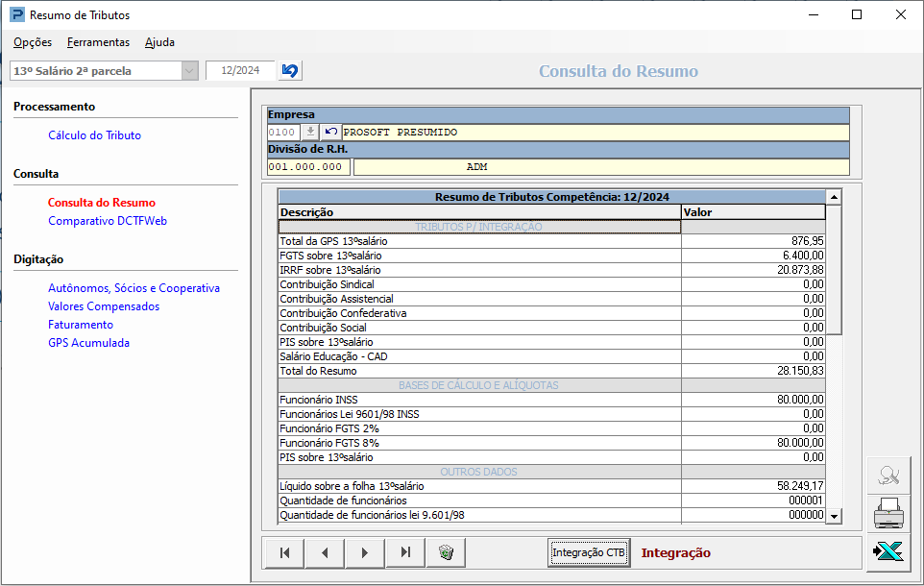Viewport: 924px width, 586px height.
Task: Click the value 58.249,17
Action: (800, 486)
